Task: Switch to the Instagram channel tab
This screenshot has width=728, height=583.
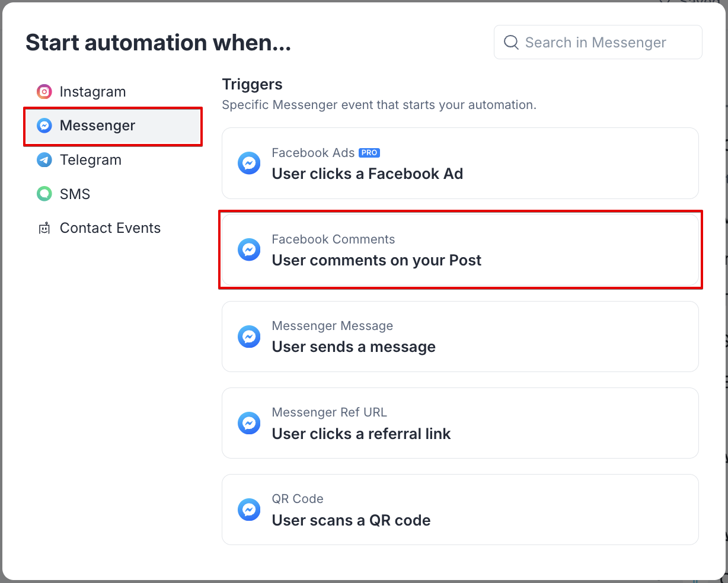Action: tap(92, 92)
